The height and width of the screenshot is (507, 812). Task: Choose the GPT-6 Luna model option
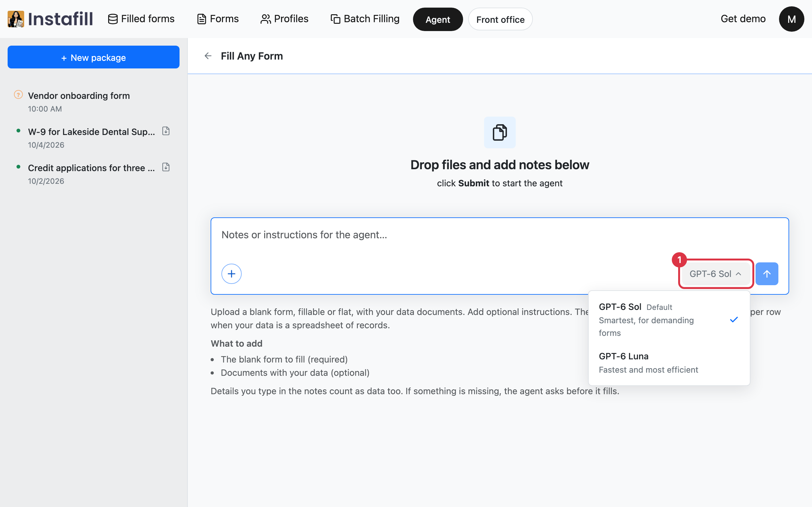click(669, 363)
